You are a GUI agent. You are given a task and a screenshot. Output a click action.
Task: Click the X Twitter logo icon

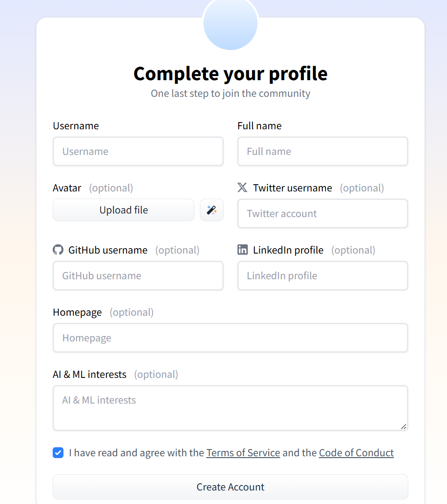tap(242, 187)
